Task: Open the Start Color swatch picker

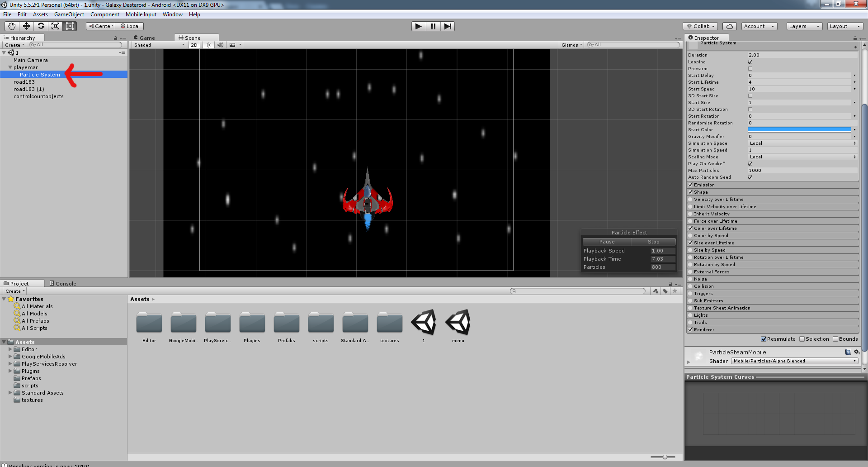Action: click(799, 129)
